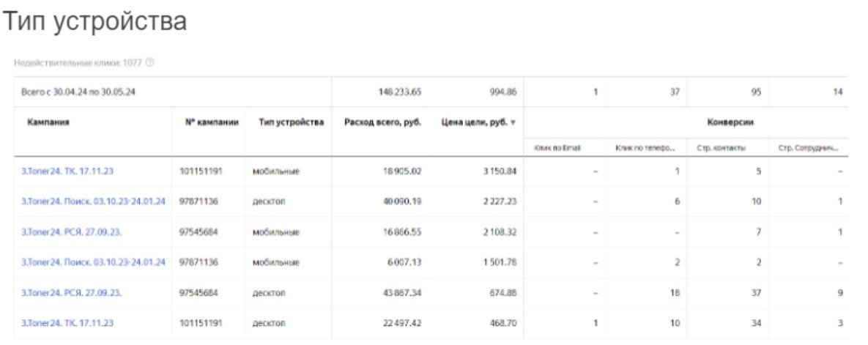Image resolution: width=868 pixels, height=345 pixels.
Task: Select the Тип устройства column header
Action: [x=291, y=122]
